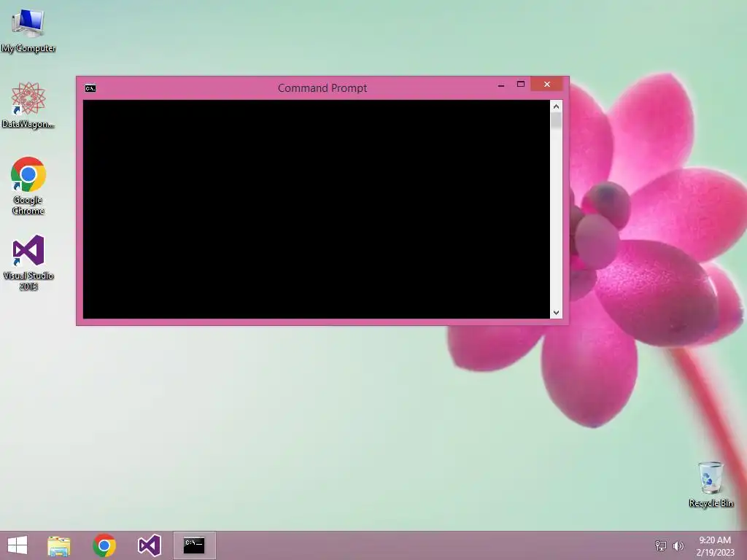
Task: Select the DataWagon desktop shortcut
Action: coord(28,105)
